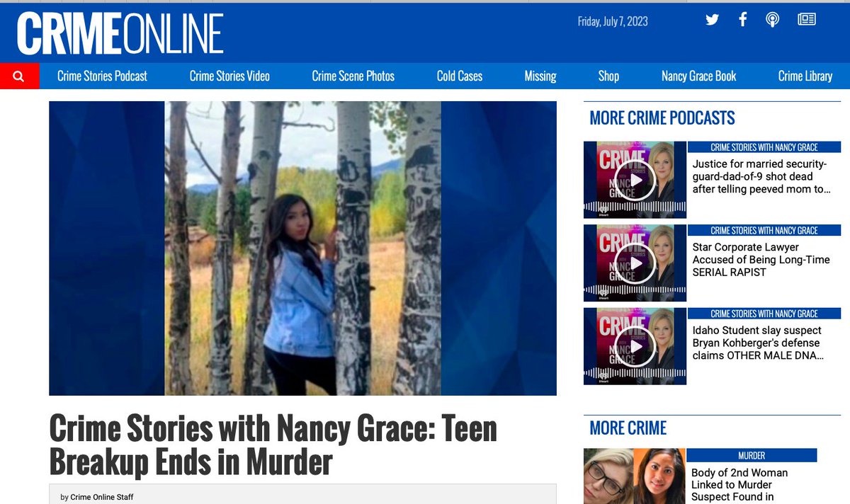Open the Facebook icon in header
This screenshot has height=504, width=850.
[742, 19]
